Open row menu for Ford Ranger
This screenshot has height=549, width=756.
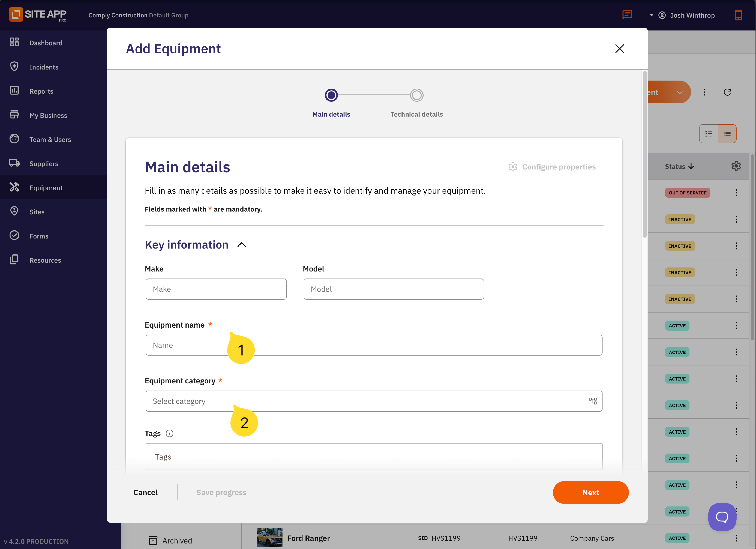(x=736, y=538)
